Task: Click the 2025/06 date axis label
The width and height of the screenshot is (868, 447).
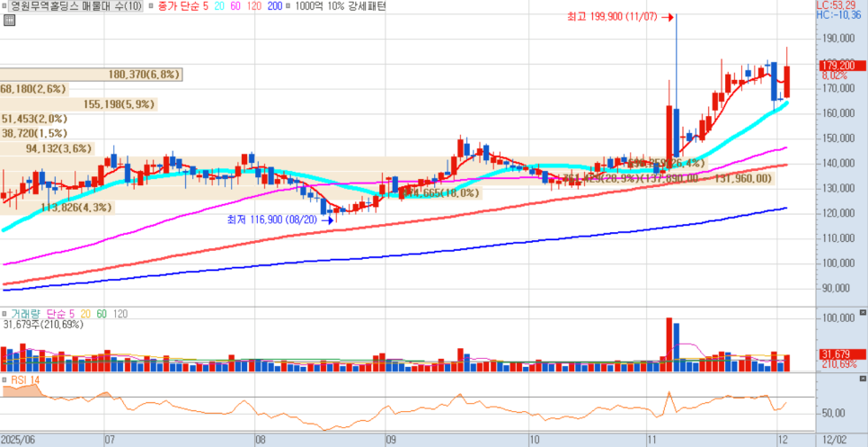Action: pos(18,439)
